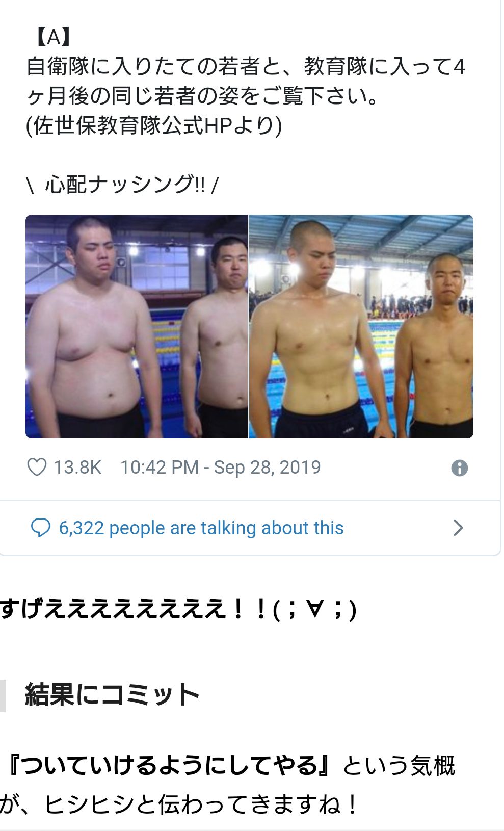Screen dimensions: 504x831
Task: Click the 【A】 label in the tweet
Action: tap(54, 37)
